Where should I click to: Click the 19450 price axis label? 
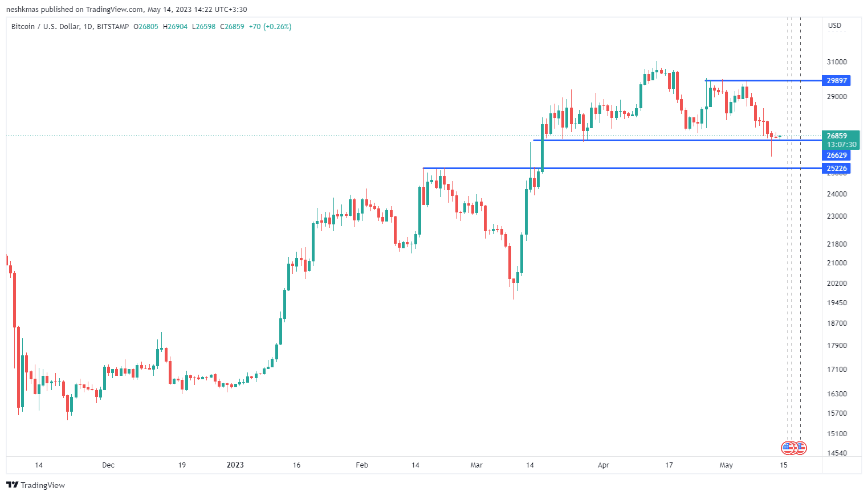(837, 302)
